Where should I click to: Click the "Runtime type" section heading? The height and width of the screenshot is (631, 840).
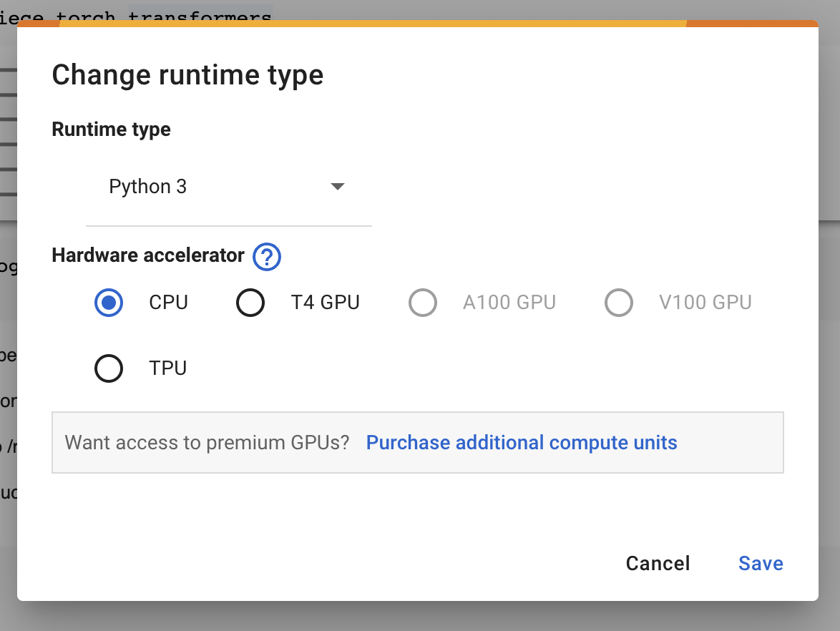(112, 129)
